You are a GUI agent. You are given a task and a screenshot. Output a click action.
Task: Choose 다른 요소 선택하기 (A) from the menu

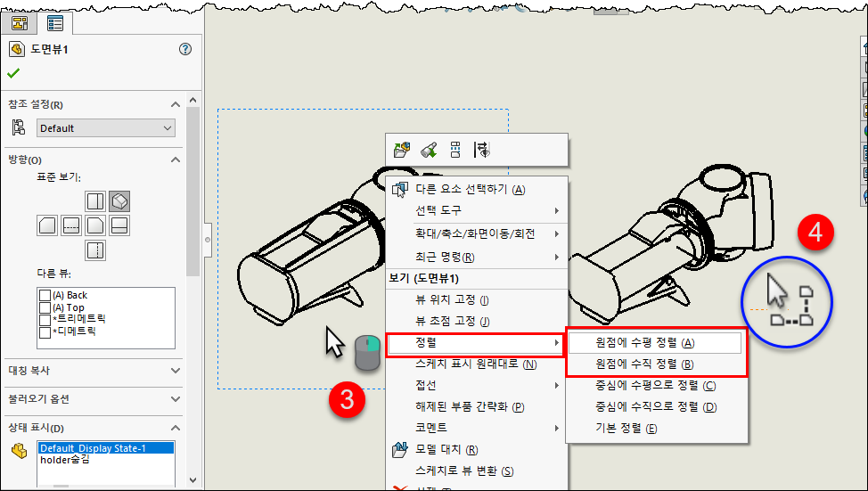tap(477, 189)
